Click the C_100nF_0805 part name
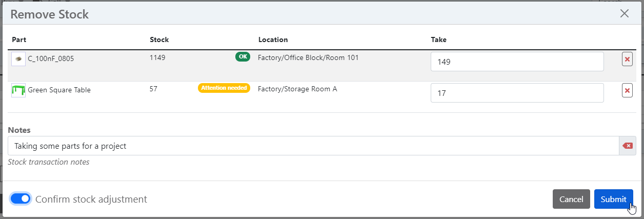644x219 pixels. point(51,59)
